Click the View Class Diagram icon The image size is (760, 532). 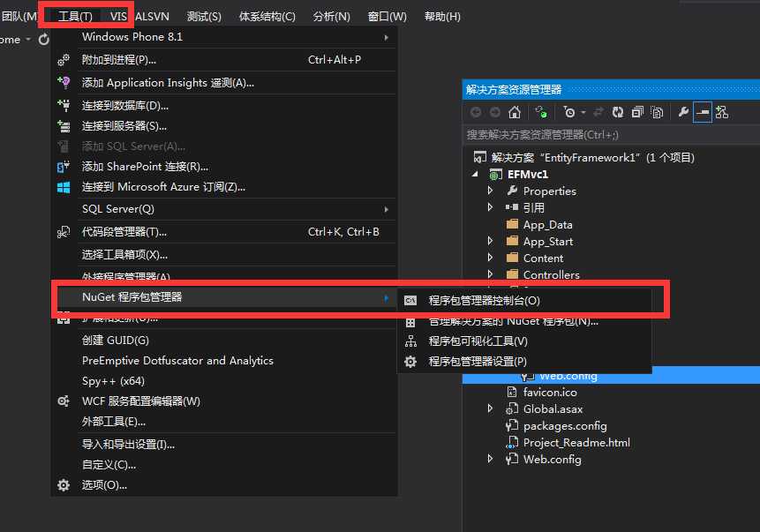point(722,112)
